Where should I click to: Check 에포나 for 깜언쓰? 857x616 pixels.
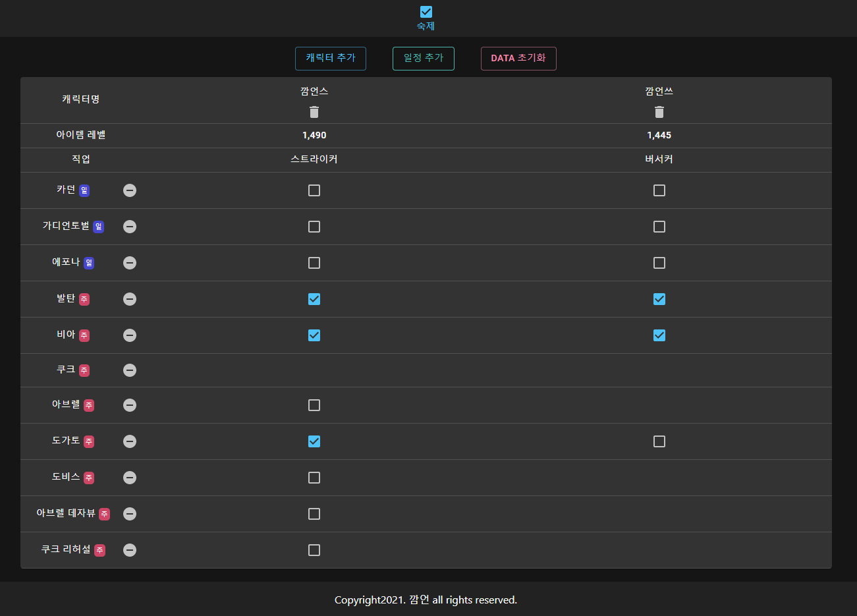click(659, 263)
